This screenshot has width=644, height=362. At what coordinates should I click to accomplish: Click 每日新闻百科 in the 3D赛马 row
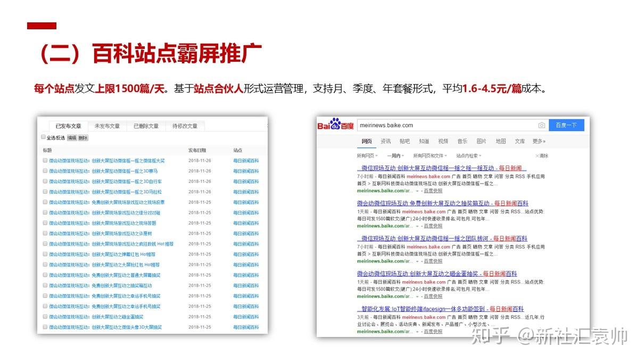point(246,171)
